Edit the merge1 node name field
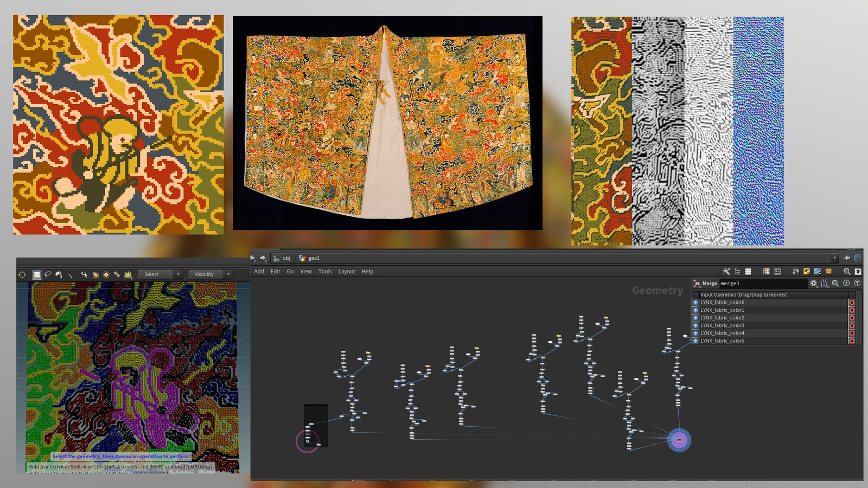The height and width of the screenshot is (488, 868). (763, 283)
